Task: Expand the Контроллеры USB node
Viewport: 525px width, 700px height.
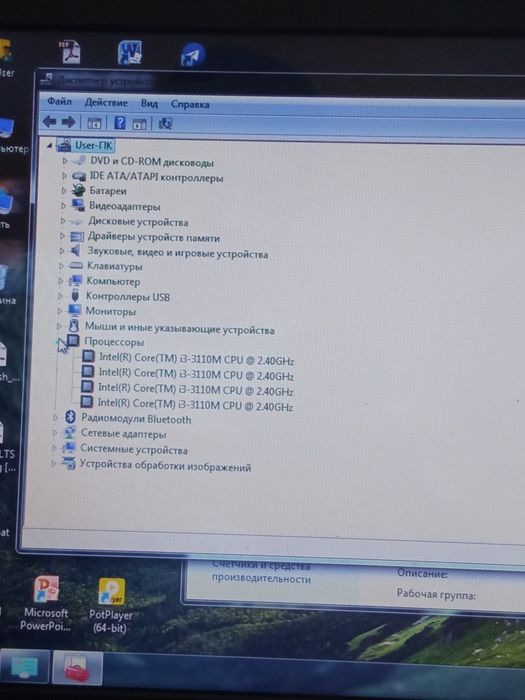Action: tap(60, 296)
